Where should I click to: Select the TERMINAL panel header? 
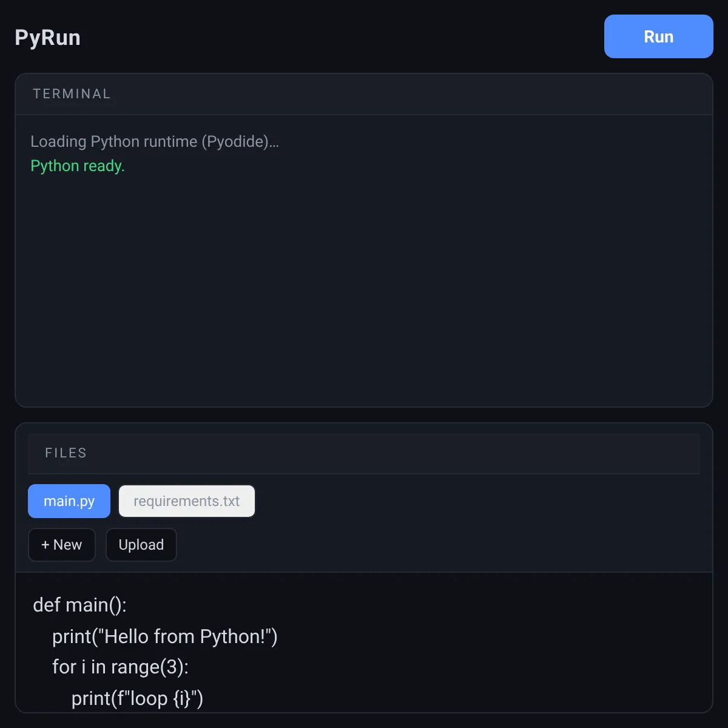click(x=364, y=94)
